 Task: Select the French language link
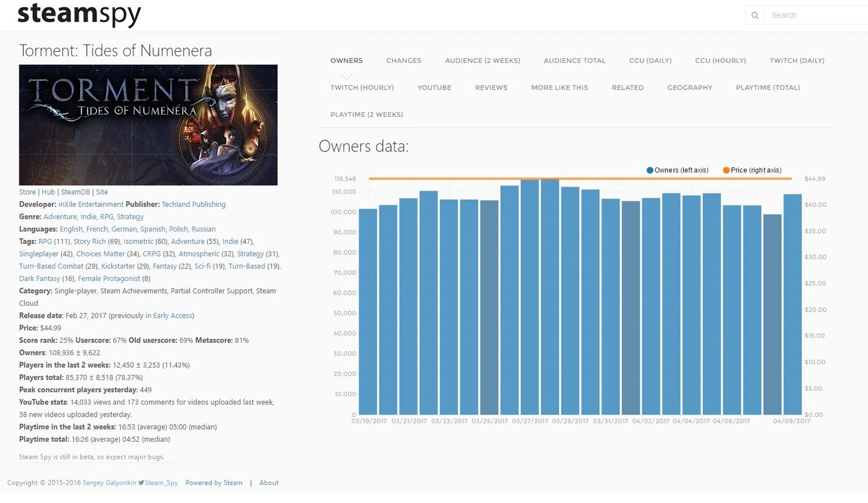[97, 229]
